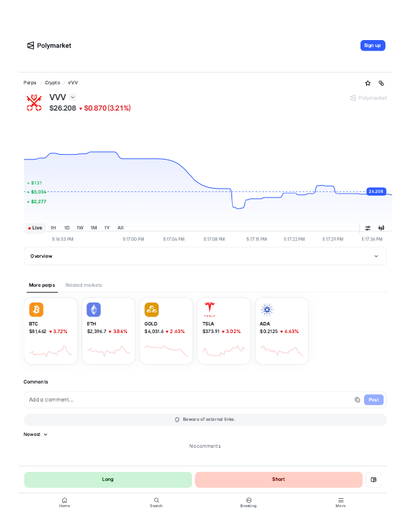Image resolution: width=411 pixels, height=532 pixels.
Task: Click the 26.208 current price chart label
Action: 376,191
